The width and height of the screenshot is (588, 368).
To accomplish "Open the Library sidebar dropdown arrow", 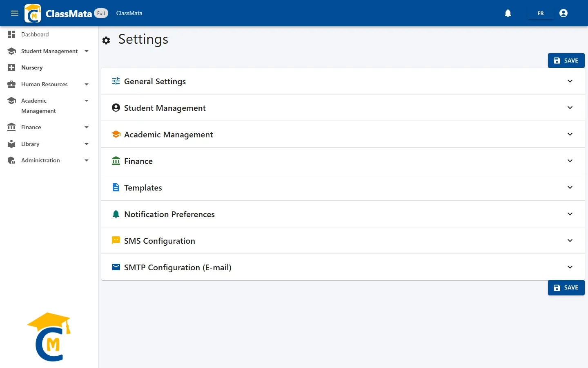I will pos(87,144).
